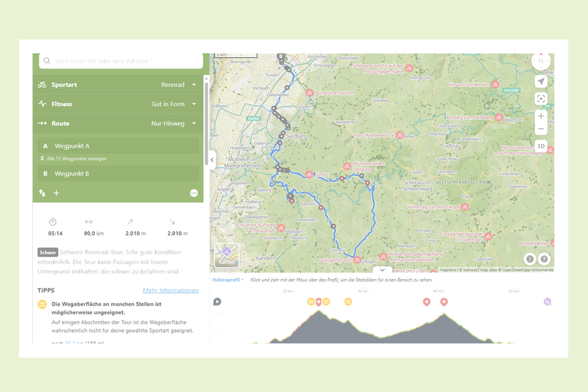Open the Höhenprofil profile menu

[x=228, y=280]
